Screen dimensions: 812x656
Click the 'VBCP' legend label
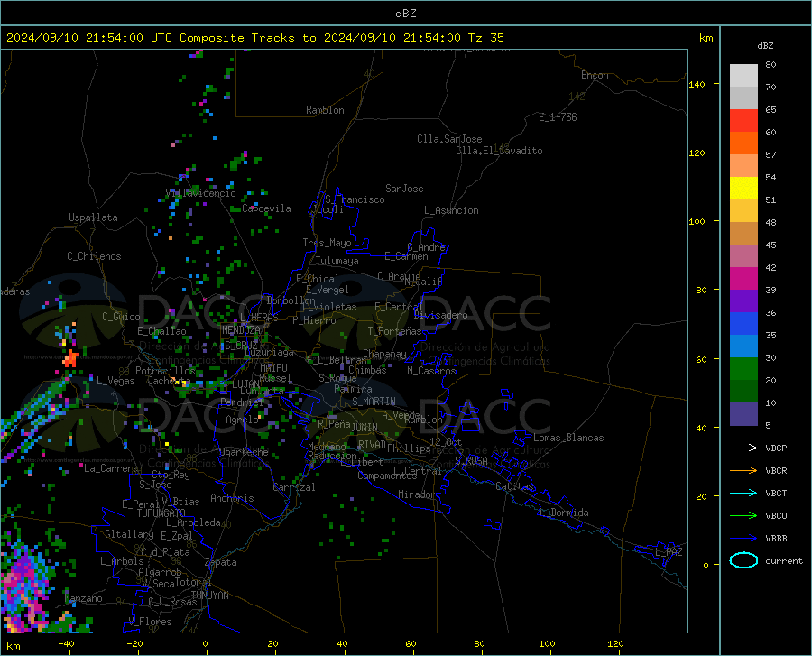(776, 448)
